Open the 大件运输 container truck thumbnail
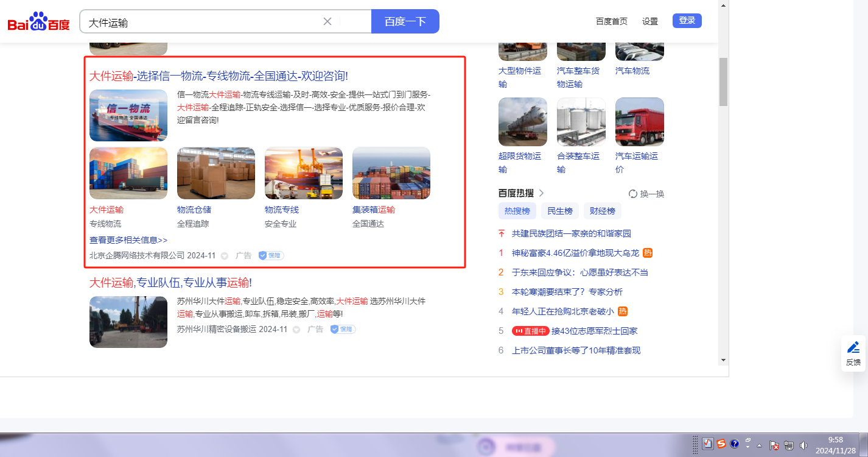Screen dimensions: 868x457 click(128, 173)
